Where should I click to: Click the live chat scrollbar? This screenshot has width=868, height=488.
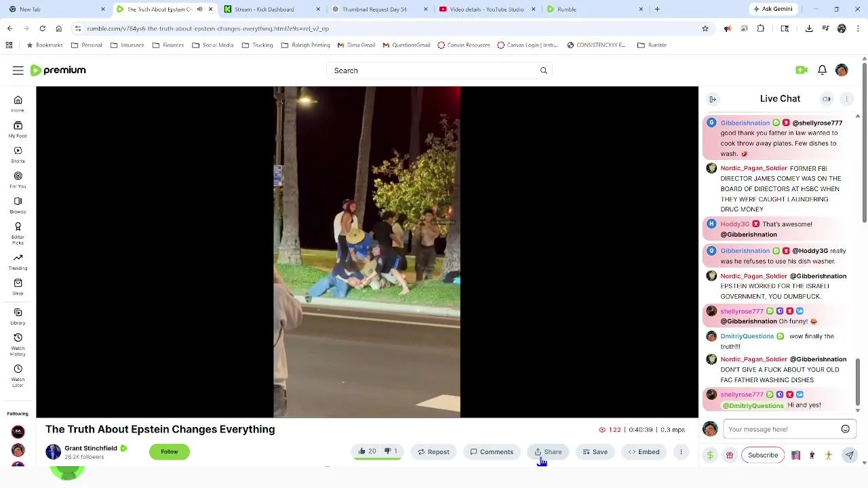coord(858,383)
